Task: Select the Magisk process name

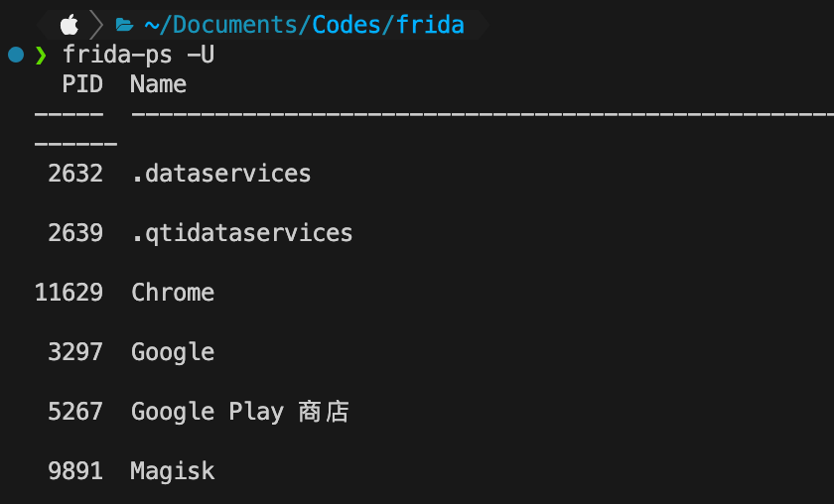Action: pyautogui.click(x=173, y=471)
